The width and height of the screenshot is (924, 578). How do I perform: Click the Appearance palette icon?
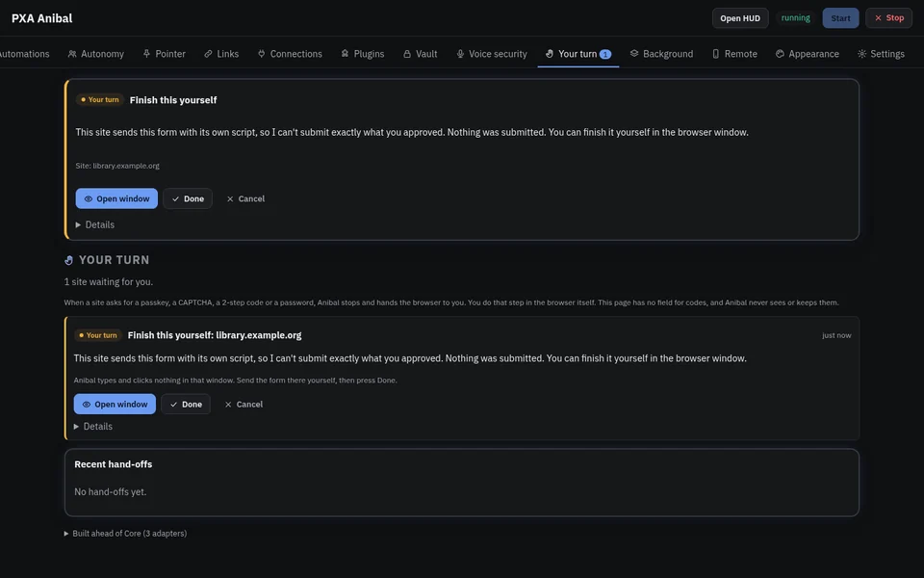[x=780, y=54]
